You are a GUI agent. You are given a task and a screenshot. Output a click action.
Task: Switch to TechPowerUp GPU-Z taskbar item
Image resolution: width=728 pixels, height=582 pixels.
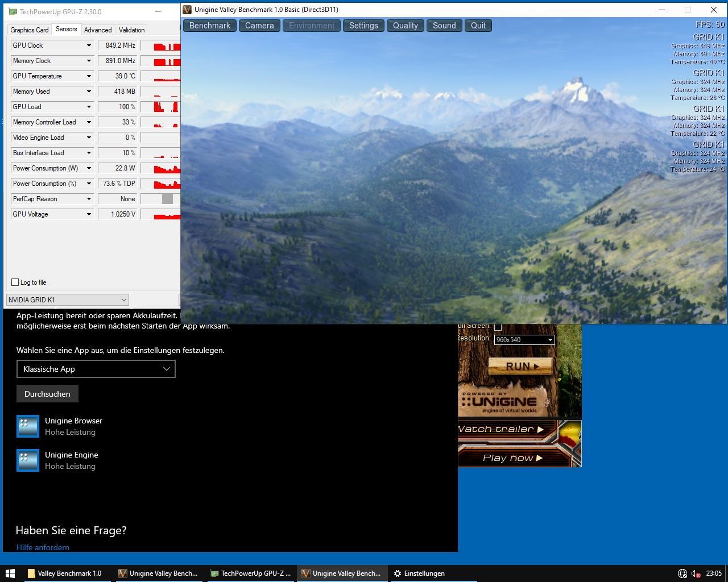pyautogui.click(x=251, y=573)
